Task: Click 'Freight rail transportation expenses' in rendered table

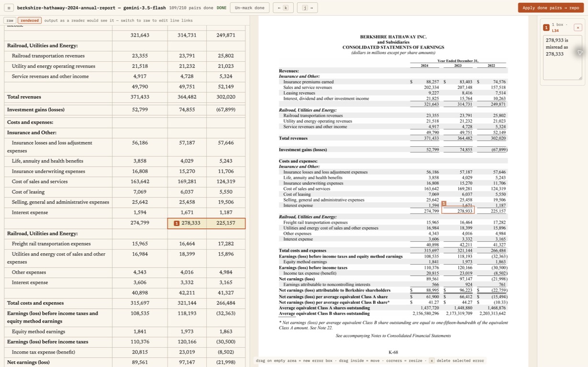Action: point(51,244)
